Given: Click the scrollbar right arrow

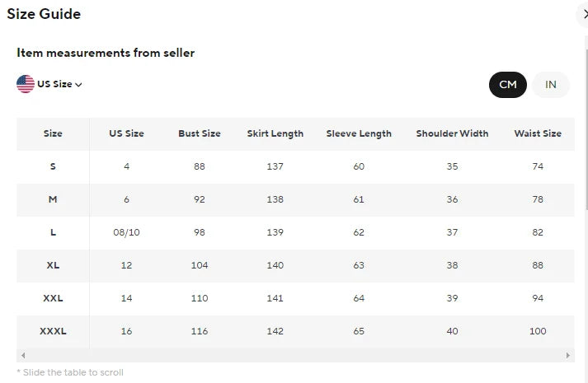Looking at the screenshot, I should tap(568, 356).
